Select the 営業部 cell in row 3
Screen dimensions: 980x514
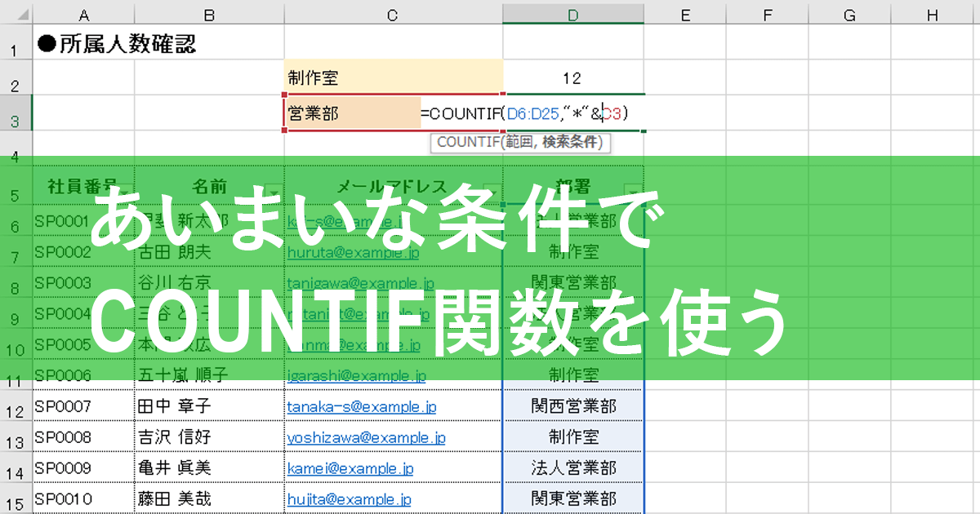[x=352, y=112]
